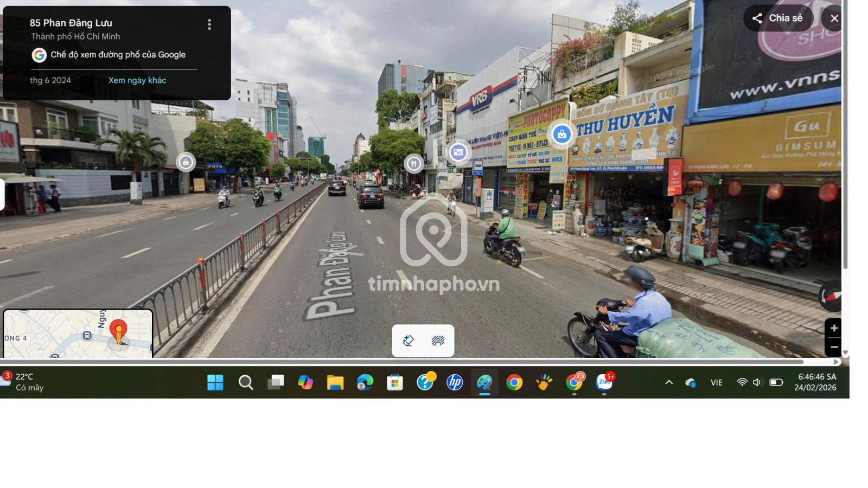Select the shopping bag marker on Thu Huyền shop
Image resolution: width=868 pixels, height=488 pixels.
click(x=561, y=134)
